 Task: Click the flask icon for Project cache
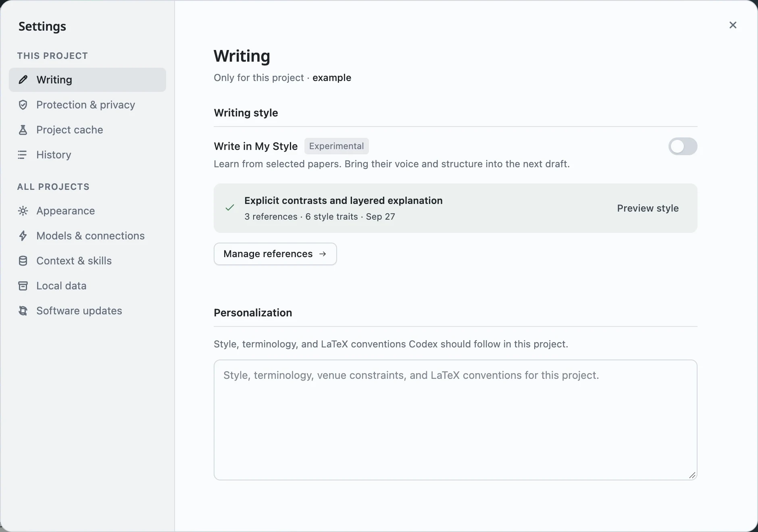(23, 130)
